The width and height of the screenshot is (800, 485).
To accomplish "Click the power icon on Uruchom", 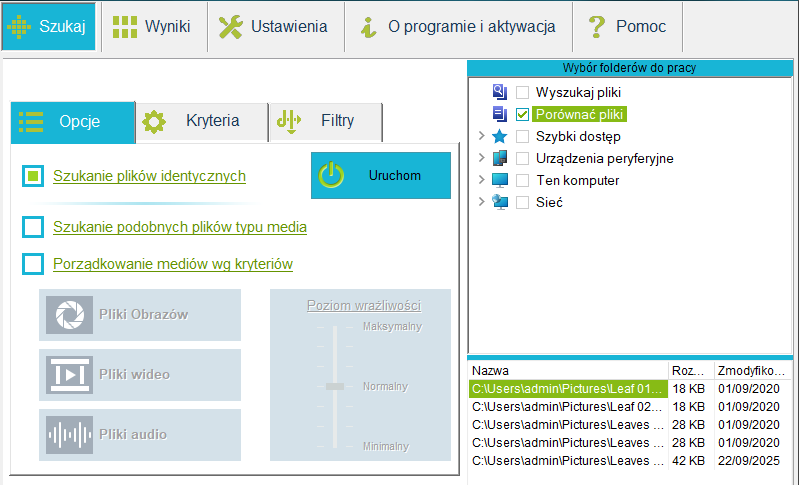I will pos(331,175).
